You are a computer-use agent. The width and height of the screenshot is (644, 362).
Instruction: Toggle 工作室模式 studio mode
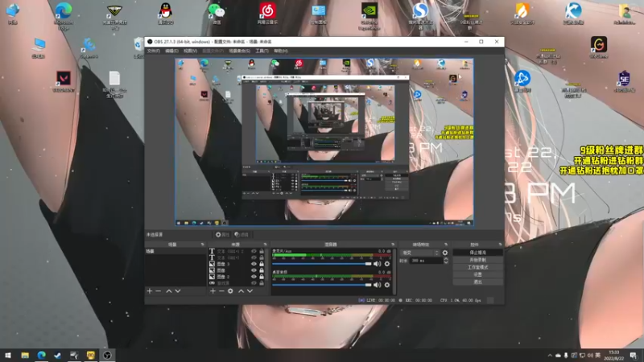point(477,267)
